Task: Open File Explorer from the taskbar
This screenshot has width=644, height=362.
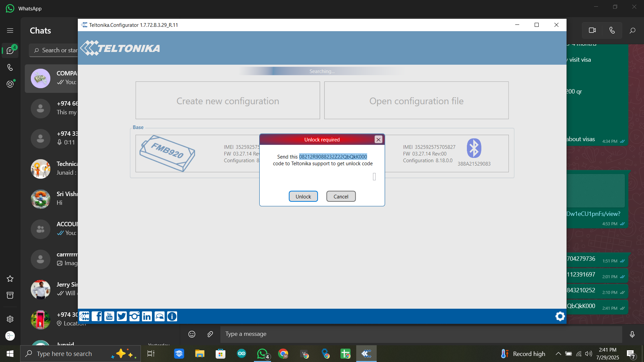Action: point(200,354)
